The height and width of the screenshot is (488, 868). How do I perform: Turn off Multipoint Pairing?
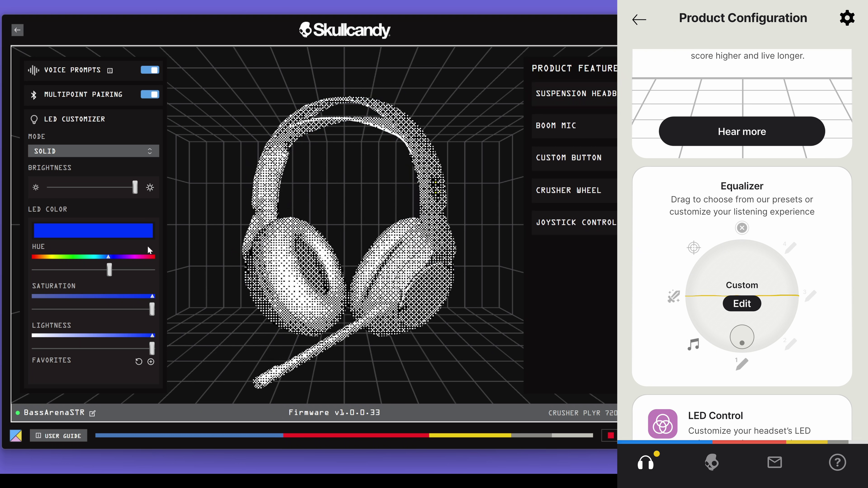point(150,94)
